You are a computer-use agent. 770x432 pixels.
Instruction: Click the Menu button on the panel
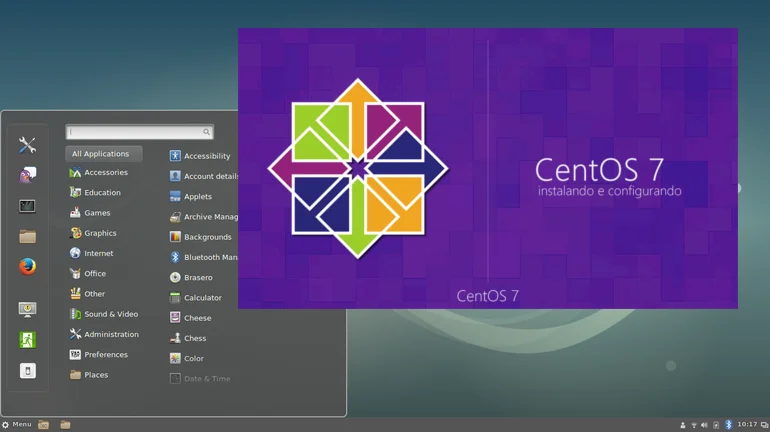(x=17, y=425)
